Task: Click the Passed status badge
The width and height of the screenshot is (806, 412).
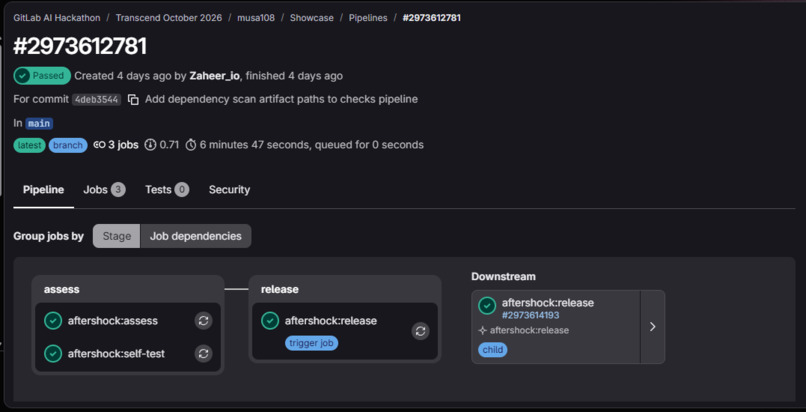Action: (42, 76)
